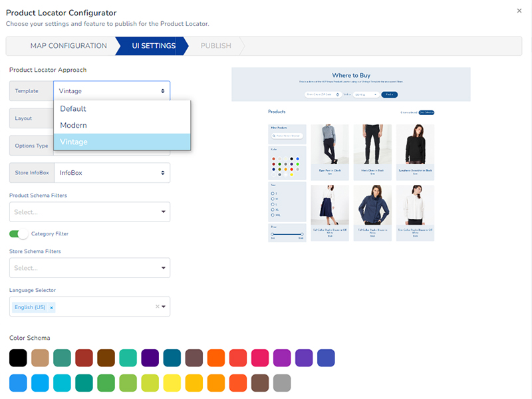Go to the Publish step
Screen dimensions: 532x399
[216, 46]
